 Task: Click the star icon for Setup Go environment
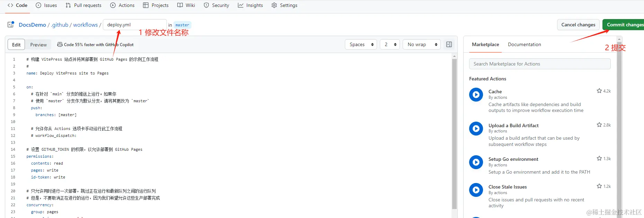coord(599,158)
